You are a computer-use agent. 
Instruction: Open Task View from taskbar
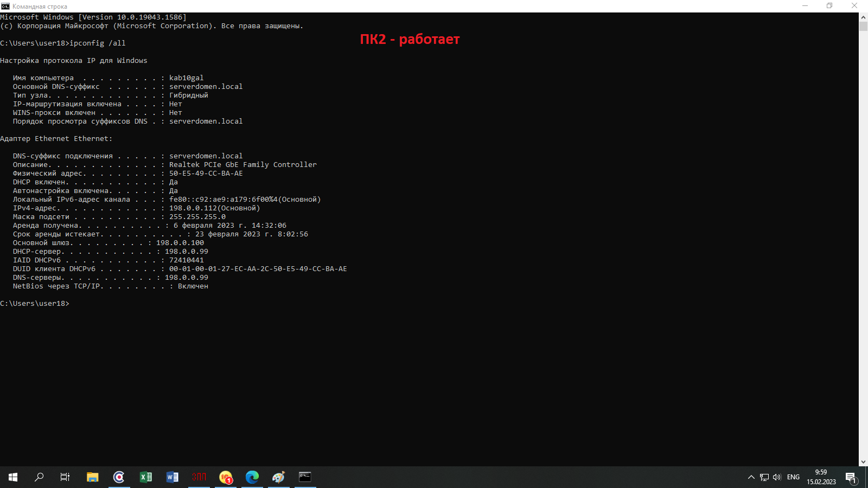click(x=65, y=477)
